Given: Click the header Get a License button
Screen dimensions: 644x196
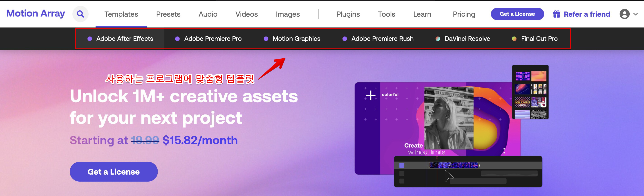Looking at the screenshot, I should (517, 14).
